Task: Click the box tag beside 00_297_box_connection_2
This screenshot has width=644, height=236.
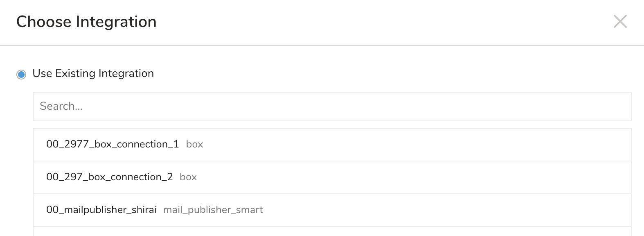Action: coord(188,177)
